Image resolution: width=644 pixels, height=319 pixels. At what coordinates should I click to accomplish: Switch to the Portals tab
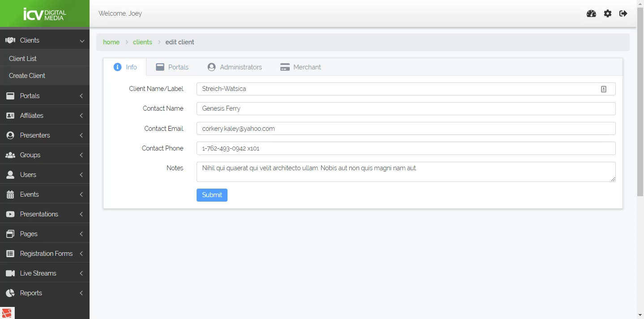[172, 67]
